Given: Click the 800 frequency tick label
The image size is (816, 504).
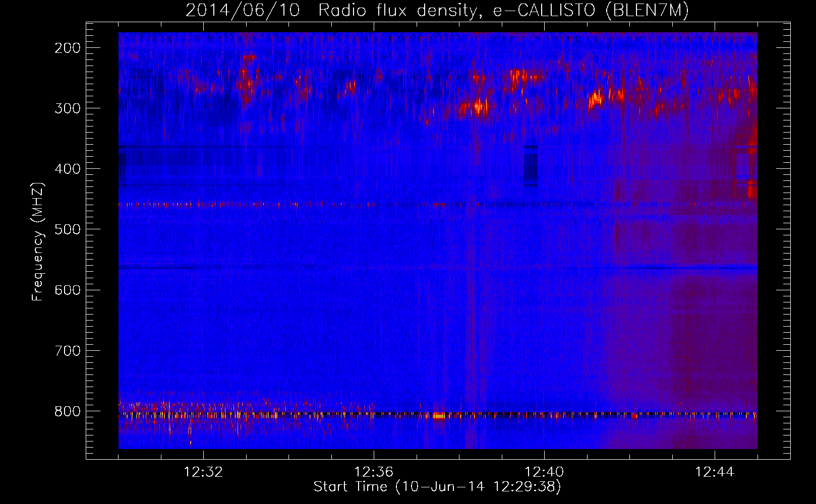Looking at the screenshot, I should (68, 411).
